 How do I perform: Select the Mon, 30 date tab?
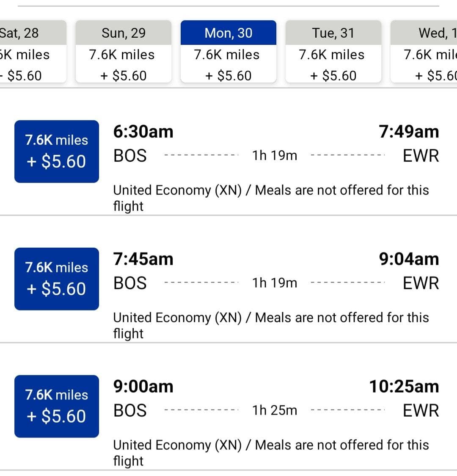click(x=228, y=51)
